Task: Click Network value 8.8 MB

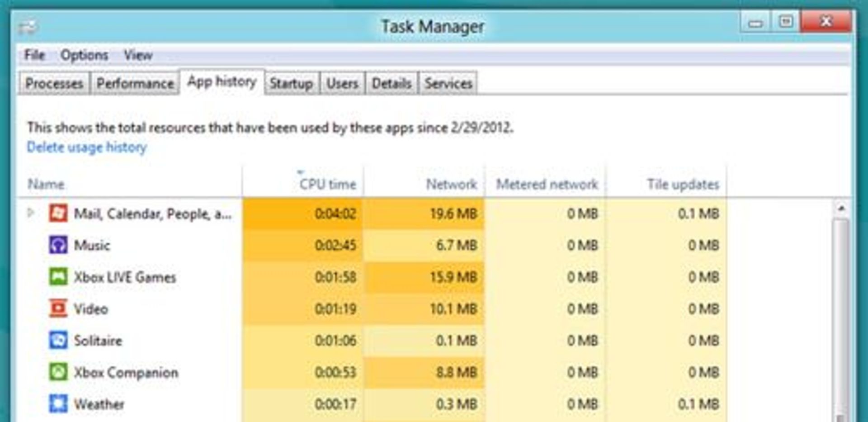Action: (457, 372)
